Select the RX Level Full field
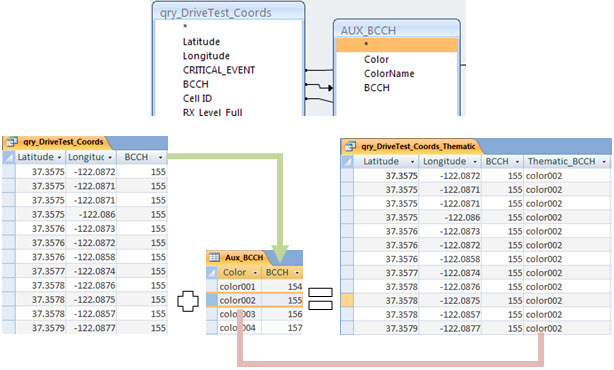Viewport: 614px width, 370px height. 213,112
